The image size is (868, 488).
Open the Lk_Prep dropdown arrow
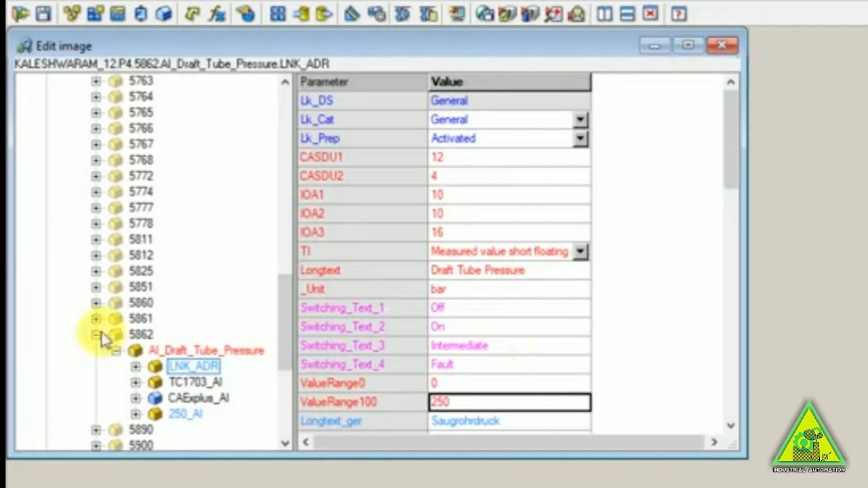tap(580, 138)
